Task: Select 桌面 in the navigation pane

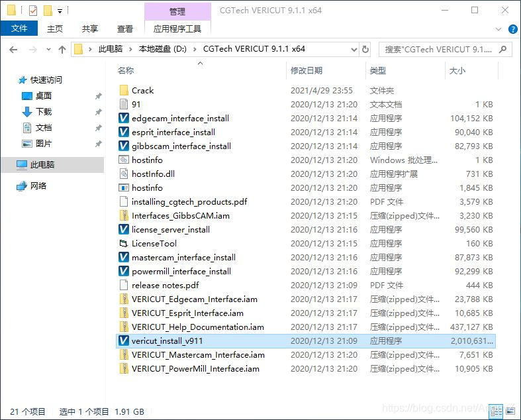Action: pyautogui.click(x=44, y=96)
